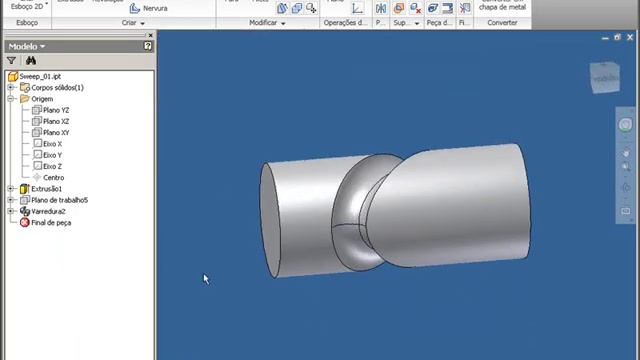640x360 pixels.
Task: Click the mirror pattern icon
Action: pos(381,8)
